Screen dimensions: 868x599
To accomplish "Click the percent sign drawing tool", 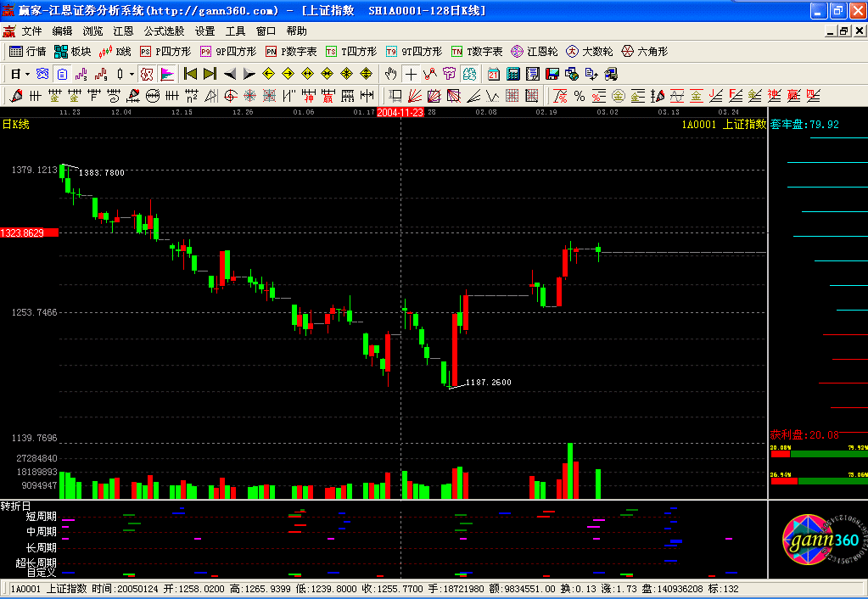I will [x=579, y=95].
